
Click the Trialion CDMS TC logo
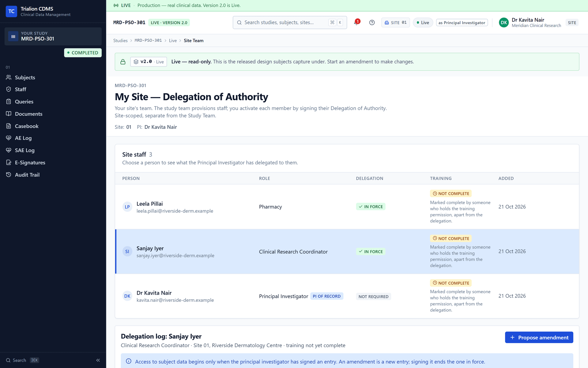click(x=11, y=11)
